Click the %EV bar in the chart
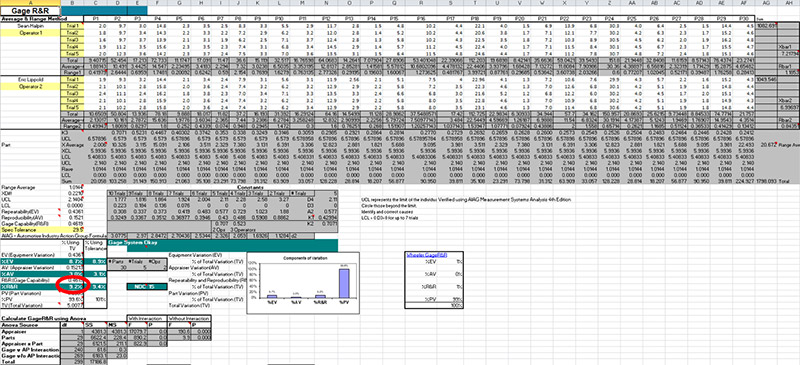The height and width of the screenshot is (365, 800). 272,296
